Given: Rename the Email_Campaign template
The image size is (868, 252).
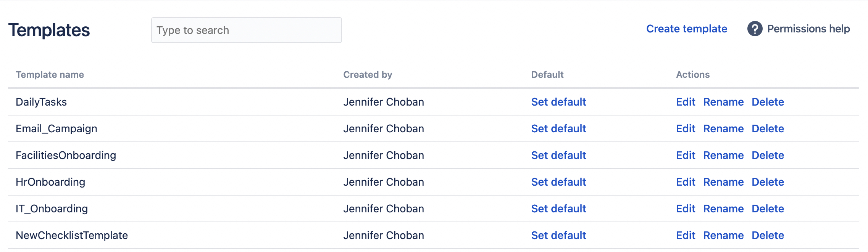Looking at the screenshot, I should [723, 128].
